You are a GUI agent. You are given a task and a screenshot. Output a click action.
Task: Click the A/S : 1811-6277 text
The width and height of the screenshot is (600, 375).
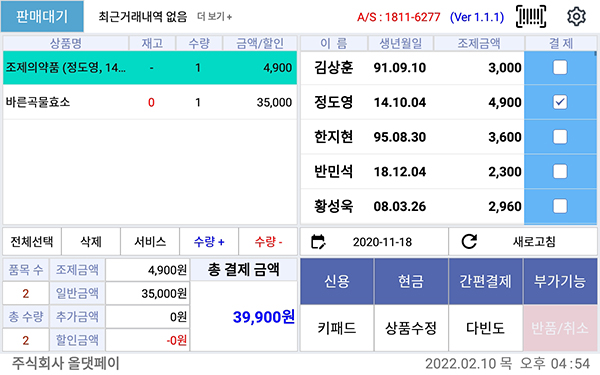(x=399, y=17)
